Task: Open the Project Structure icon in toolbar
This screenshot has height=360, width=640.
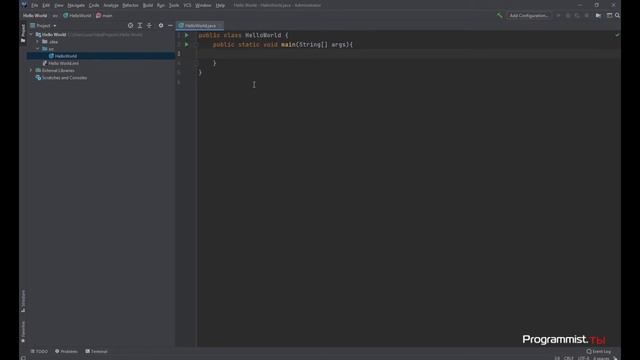Action: pyautogui.click(x=598, y=16)
